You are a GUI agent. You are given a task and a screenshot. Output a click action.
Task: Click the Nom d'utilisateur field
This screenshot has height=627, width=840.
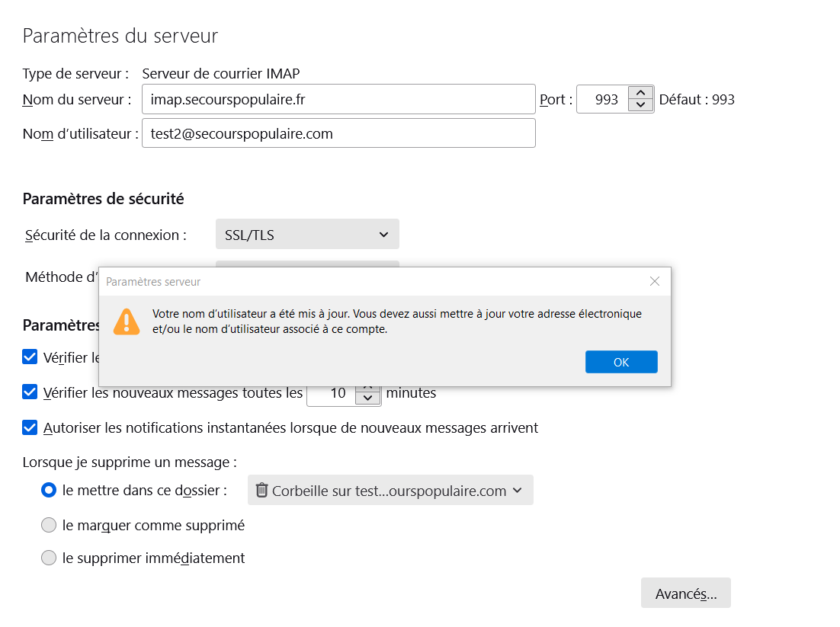[338, 133]
